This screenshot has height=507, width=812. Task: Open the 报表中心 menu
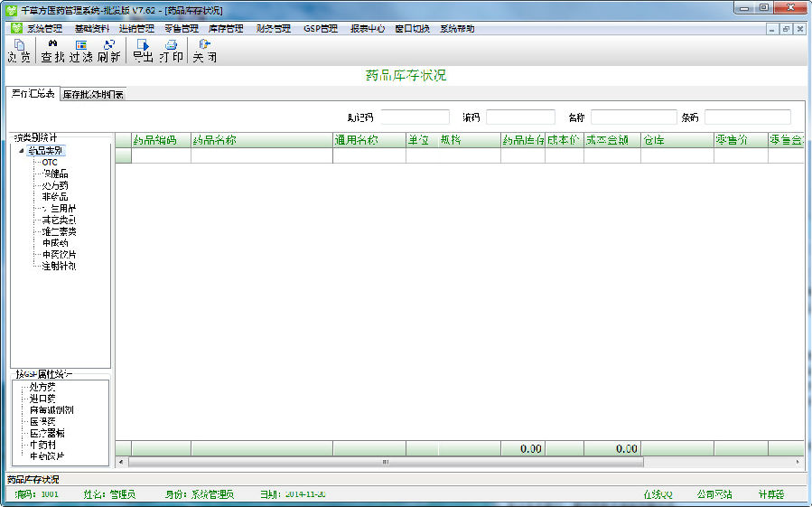[368, 29]
